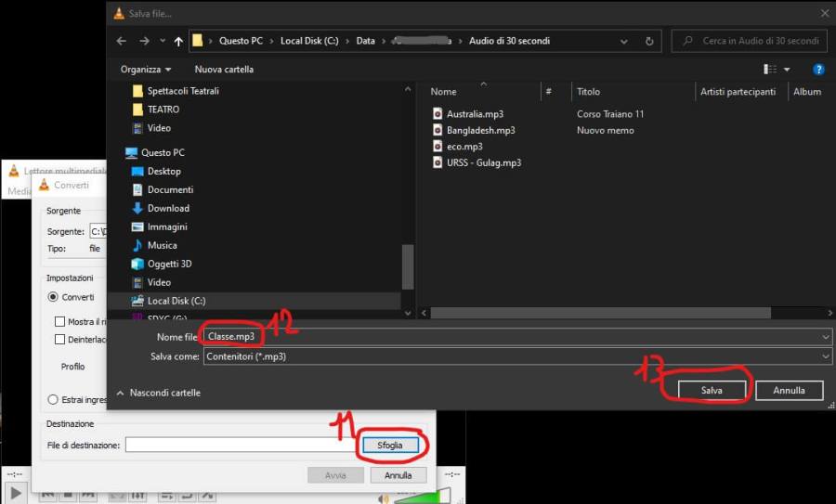The image size is (836, 504).
Task: Toggle the Deinterlaccia checkbox
Action: (59, 340)
